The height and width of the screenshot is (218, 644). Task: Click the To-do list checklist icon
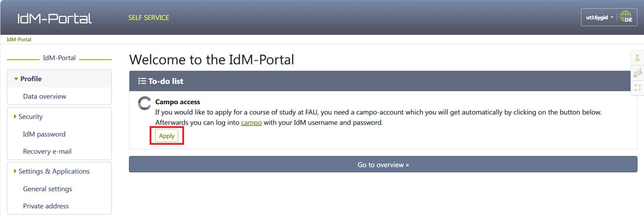pyautogui.click(x=142, y=81)
